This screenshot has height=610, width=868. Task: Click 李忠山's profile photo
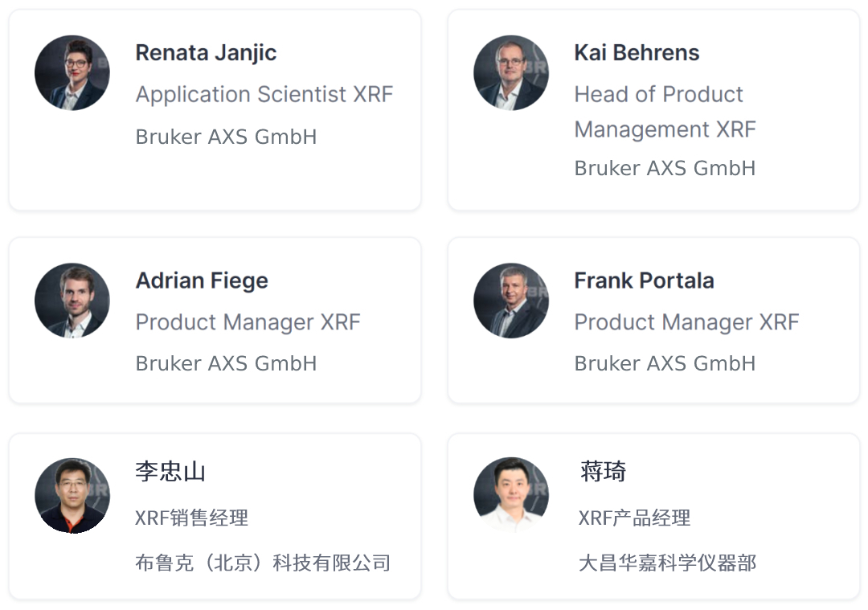[72, 495]
